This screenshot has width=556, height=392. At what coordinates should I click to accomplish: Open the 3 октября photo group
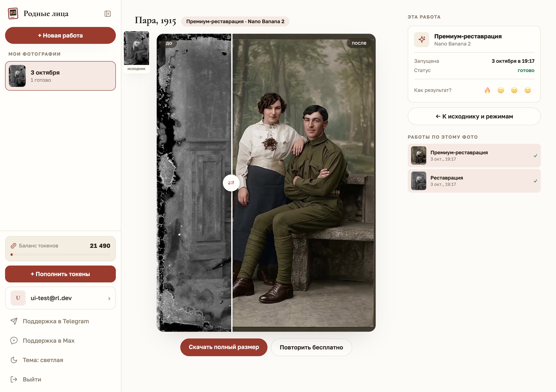[60, 76]
